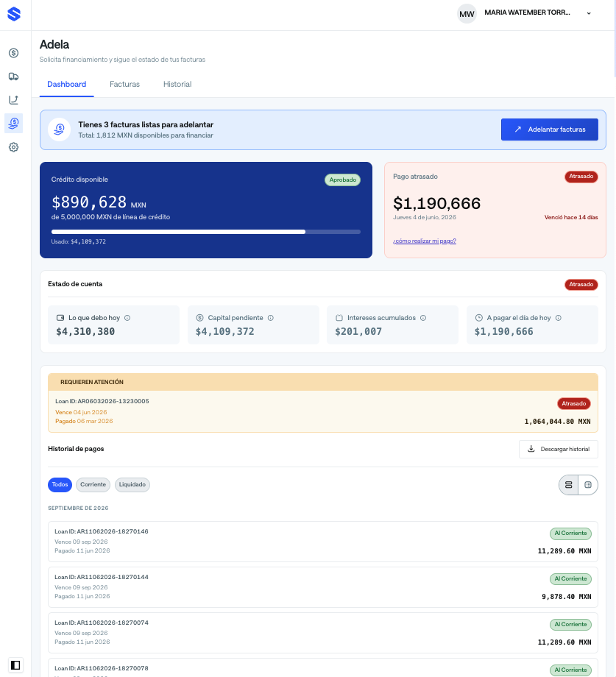Click the Atrasado badge in Estado de cuenta
616x677 pixels.
(581, 285)
